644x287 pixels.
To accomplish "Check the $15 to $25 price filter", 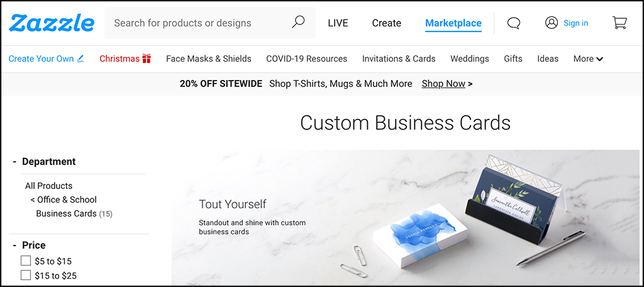I will [x=26, y=275].
